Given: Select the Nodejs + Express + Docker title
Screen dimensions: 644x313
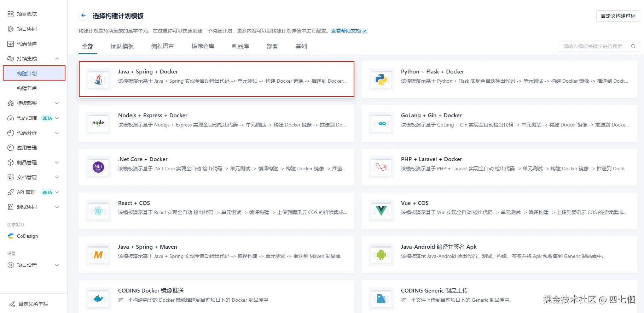Looking at the screenshot, I should 153,115.
